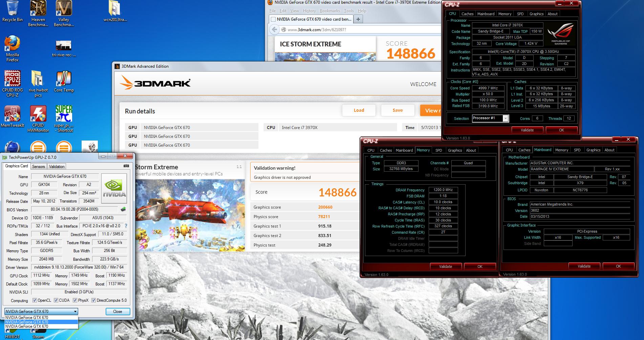This screenshot has height=340, width=644.
Task: Open HWBOT desktop shortcut
Action: [12, 332]
